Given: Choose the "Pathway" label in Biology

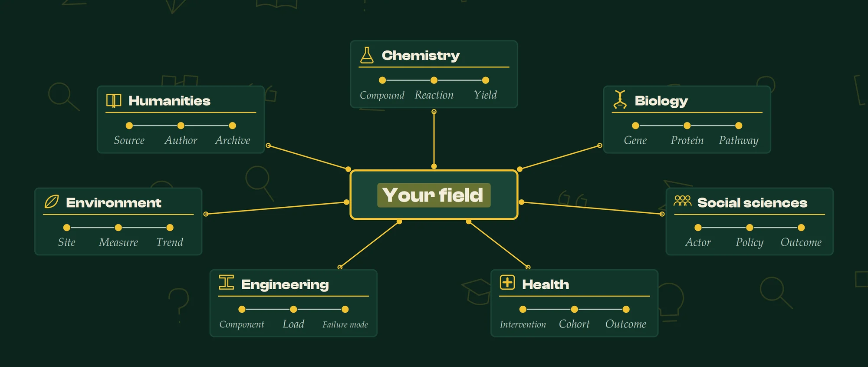Looking at the screenshot, I should tap(739, 141).
